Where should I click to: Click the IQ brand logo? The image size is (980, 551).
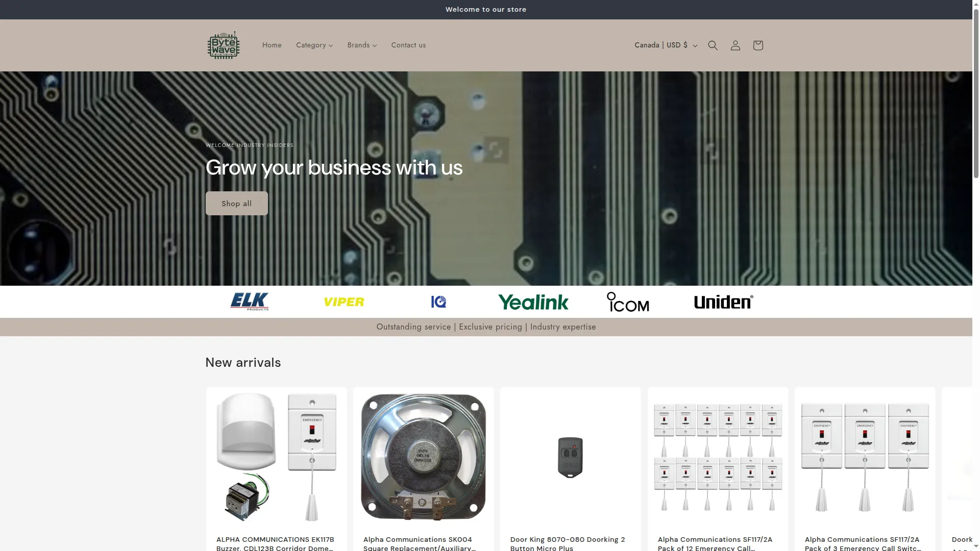(438, 302)
